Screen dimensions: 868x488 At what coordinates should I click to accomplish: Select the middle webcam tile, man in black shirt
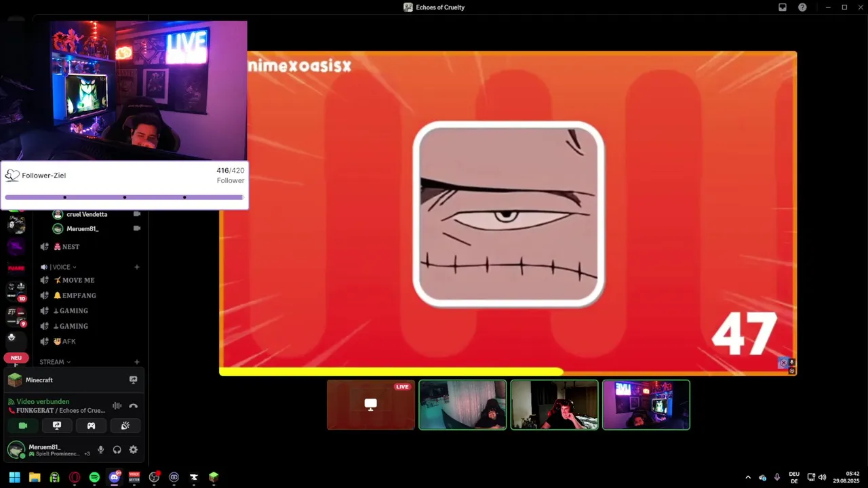(x=555, y=405)
